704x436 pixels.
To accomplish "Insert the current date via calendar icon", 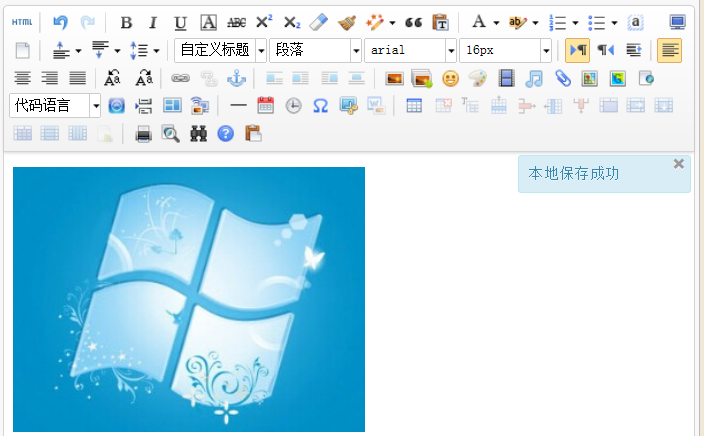I will [265, 106].
